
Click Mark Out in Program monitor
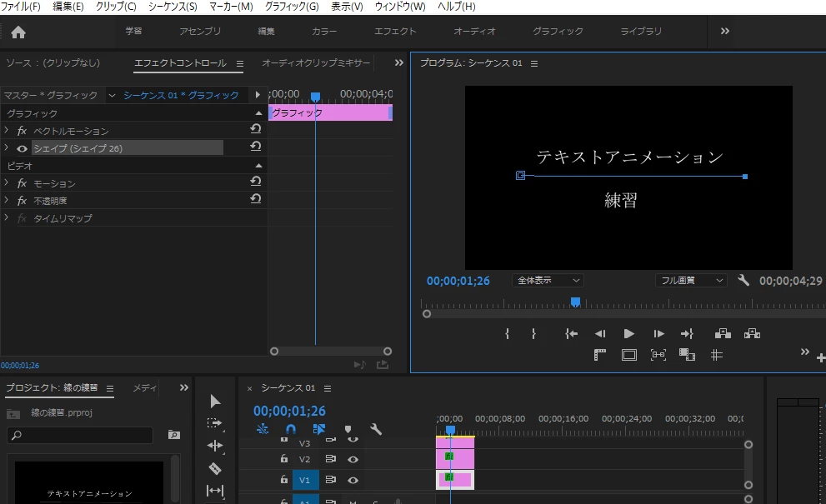click(533, 334)
